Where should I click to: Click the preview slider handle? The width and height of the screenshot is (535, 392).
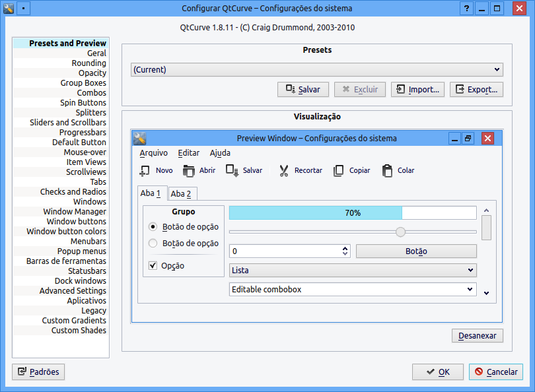pyautogui.click(x=400, y=232)
